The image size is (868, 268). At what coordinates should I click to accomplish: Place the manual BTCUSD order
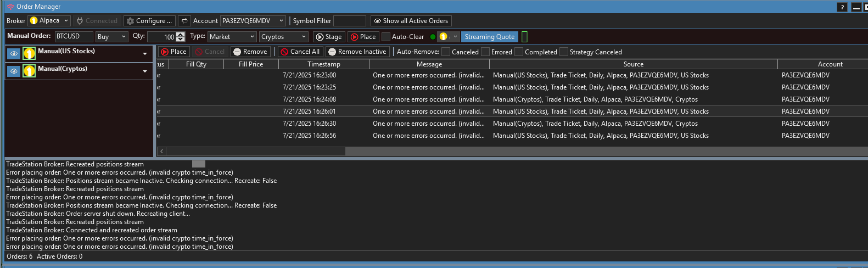pyautogui.click(x=363, y=37)
